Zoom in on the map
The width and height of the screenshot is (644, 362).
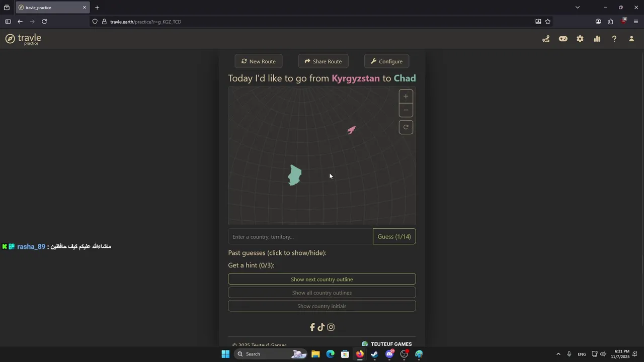click(406, 97)
